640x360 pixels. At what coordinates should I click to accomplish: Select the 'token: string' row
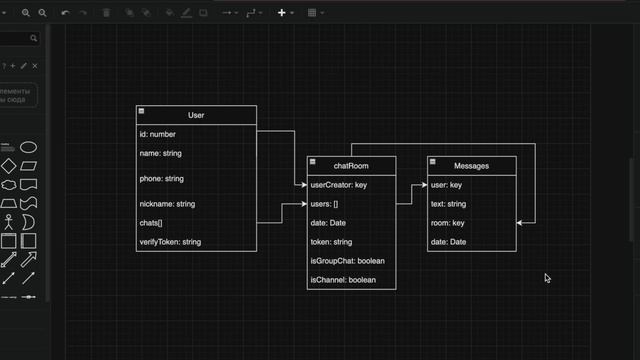(351, 242)
